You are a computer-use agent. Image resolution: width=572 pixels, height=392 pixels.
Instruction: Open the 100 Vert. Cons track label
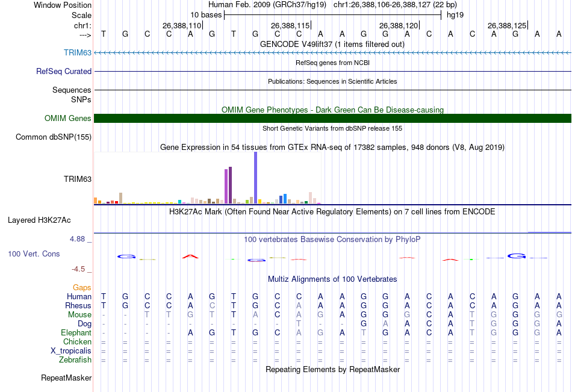[34, 254]
